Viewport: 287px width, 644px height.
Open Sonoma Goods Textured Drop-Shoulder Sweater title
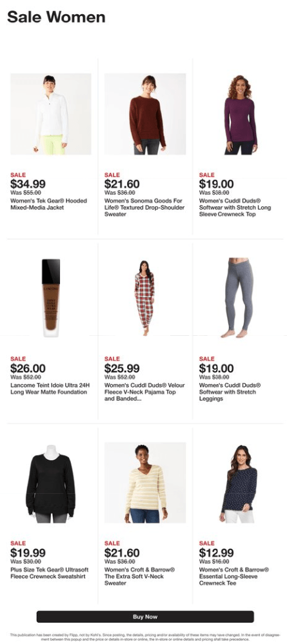[144, 208]
